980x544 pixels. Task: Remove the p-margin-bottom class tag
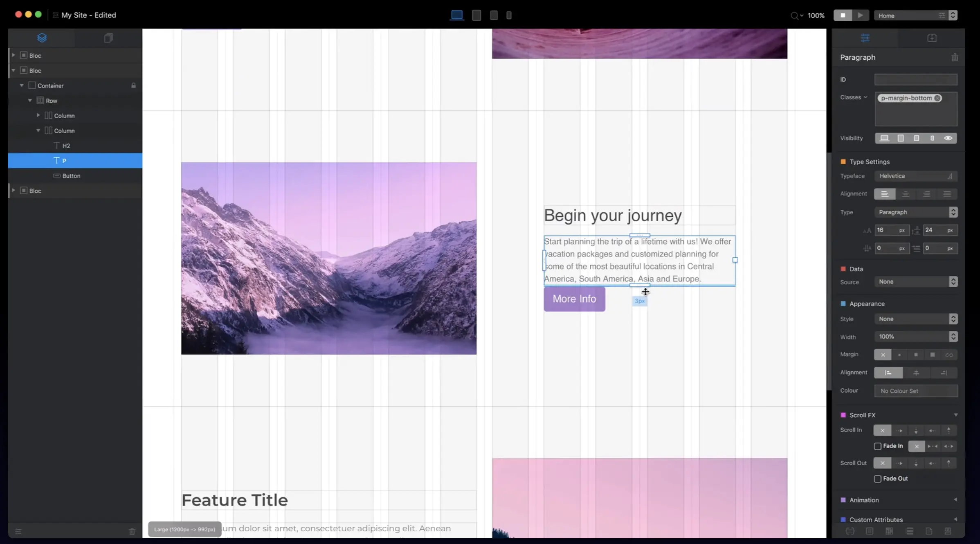coord(937,98)
